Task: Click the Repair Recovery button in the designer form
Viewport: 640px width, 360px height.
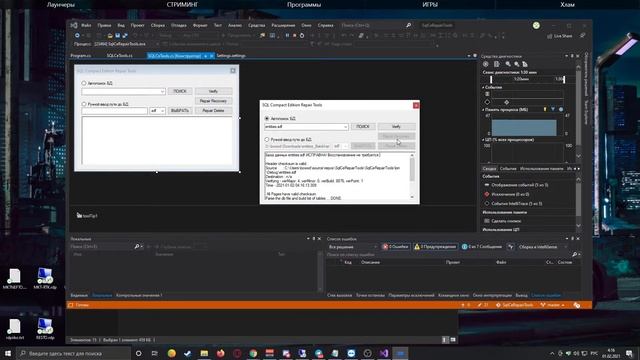Action: click(213, 101)
